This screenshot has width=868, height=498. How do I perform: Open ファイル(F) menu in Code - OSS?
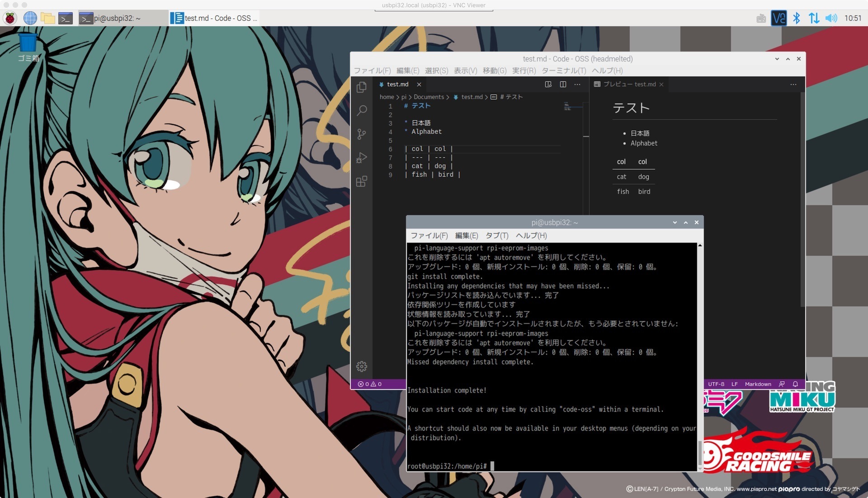click(372, 70)
